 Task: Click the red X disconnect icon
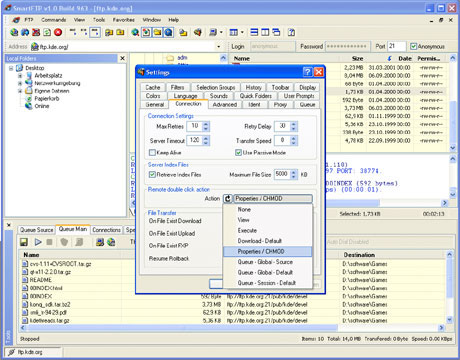click(x=36, y=32)
